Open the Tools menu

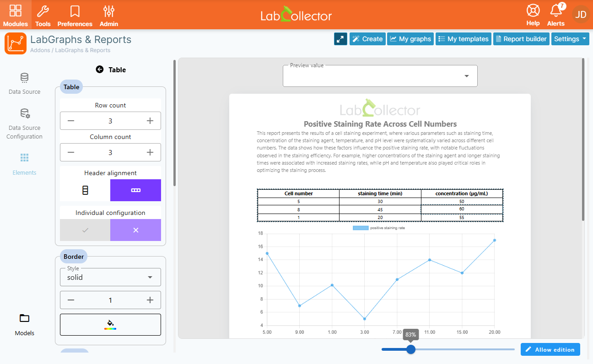(x=43, y=15)
